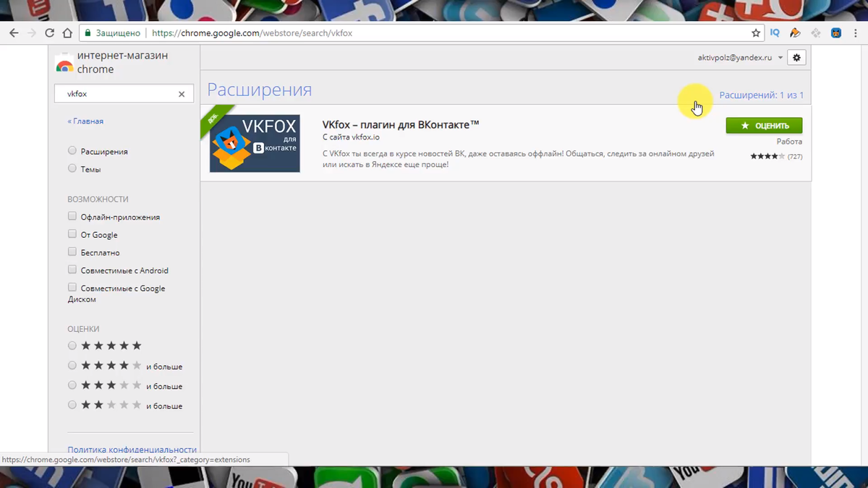Open the VKfox fox extension icon
868x488 pixels.
click(x=835, y=33)
